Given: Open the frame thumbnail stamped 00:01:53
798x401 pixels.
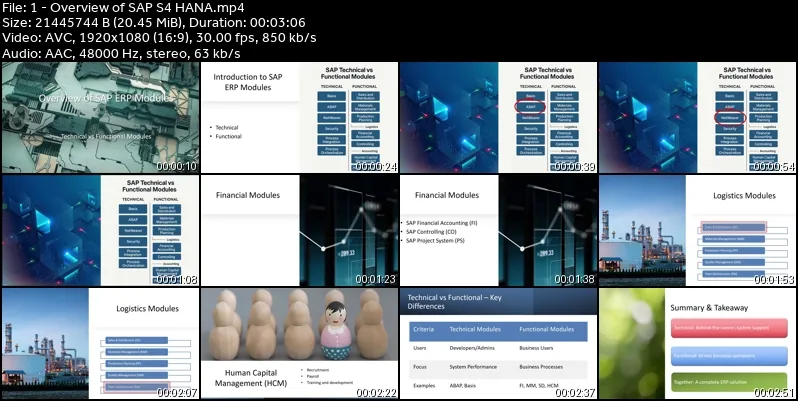Looking at the screenshot, I should click(698, 231).
